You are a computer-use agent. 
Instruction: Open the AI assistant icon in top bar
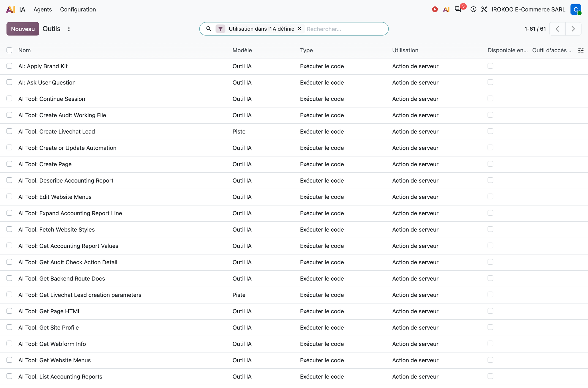coord(446,9)
